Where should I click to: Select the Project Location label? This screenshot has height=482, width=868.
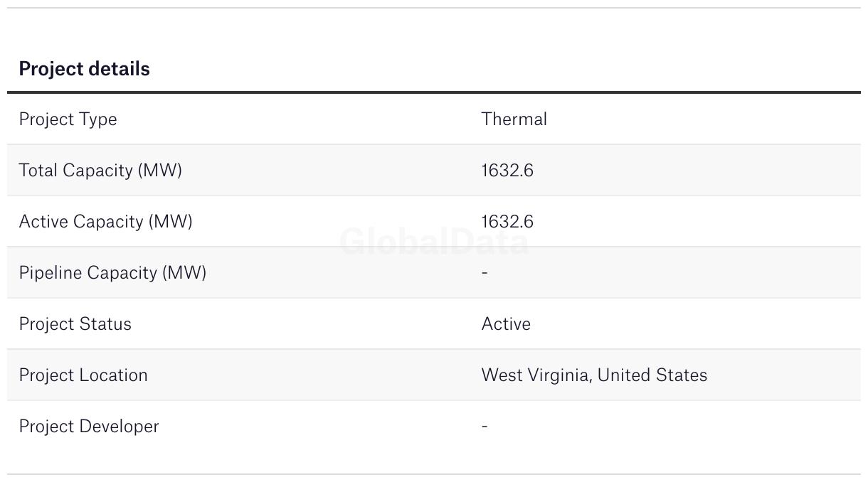point(83,375)
